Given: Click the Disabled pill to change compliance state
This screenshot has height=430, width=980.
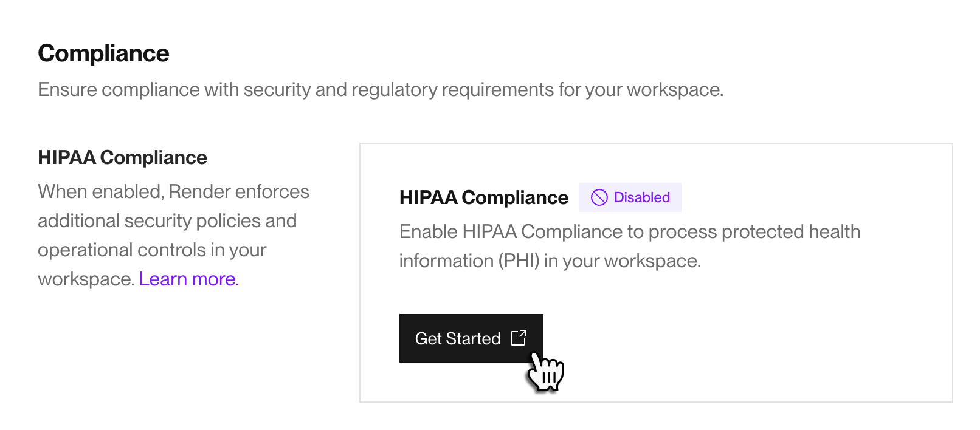Looking at the screenshot, I should pos(630,197).
